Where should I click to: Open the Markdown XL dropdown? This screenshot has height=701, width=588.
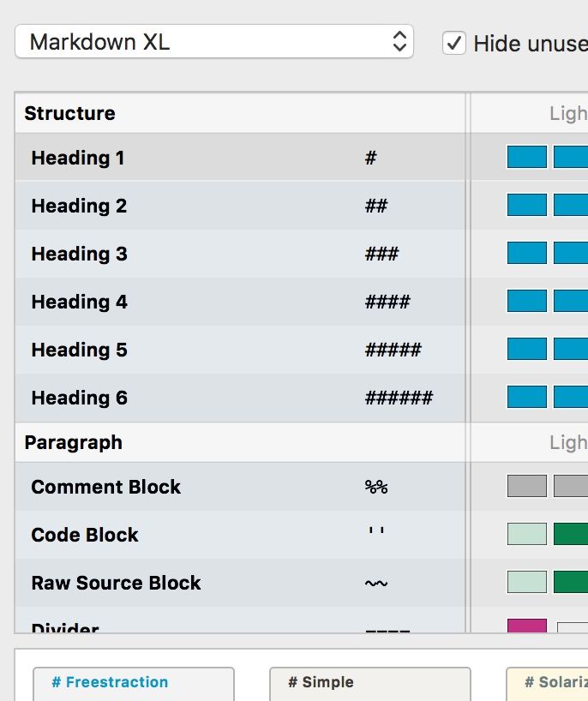[x=213, y=41]
